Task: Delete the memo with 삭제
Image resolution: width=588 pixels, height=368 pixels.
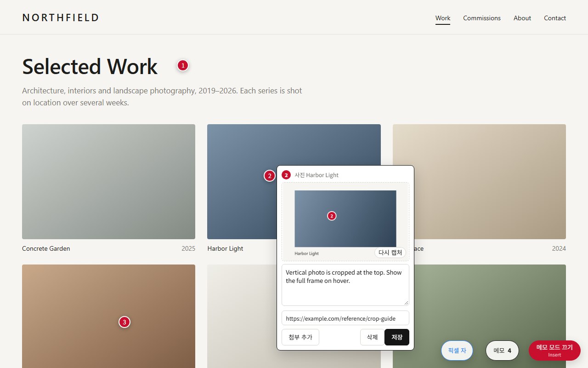Action: [x=372, y=337]
